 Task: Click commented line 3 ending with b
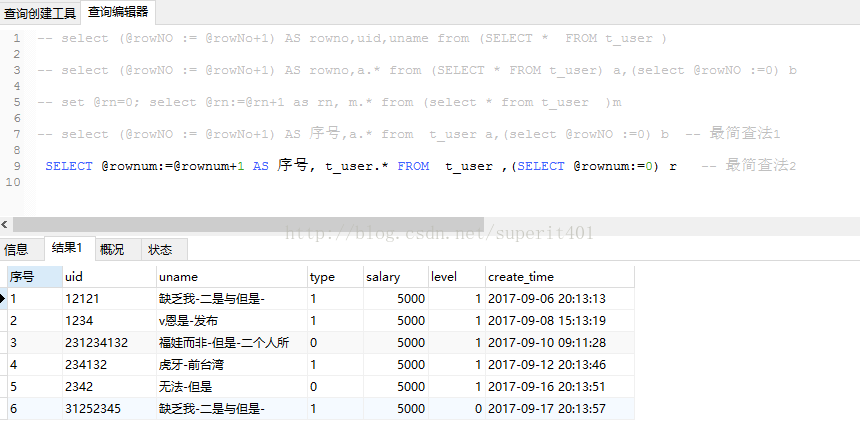417,70
